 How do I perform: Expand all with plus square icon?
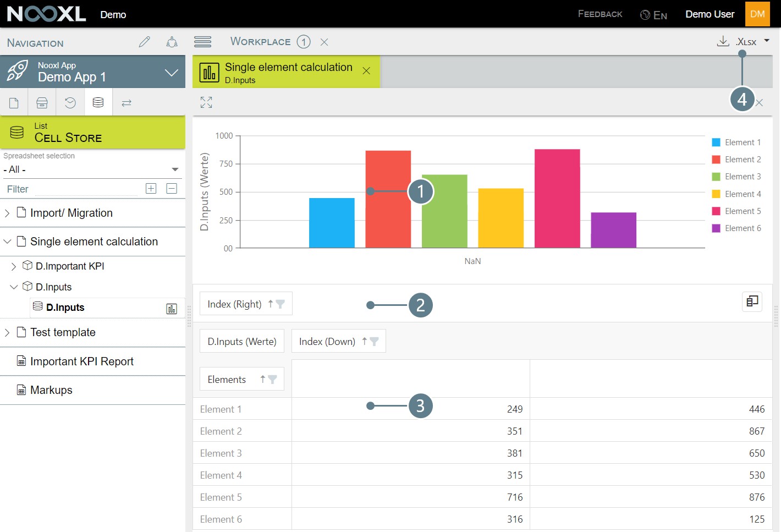[x=151, y=189]
